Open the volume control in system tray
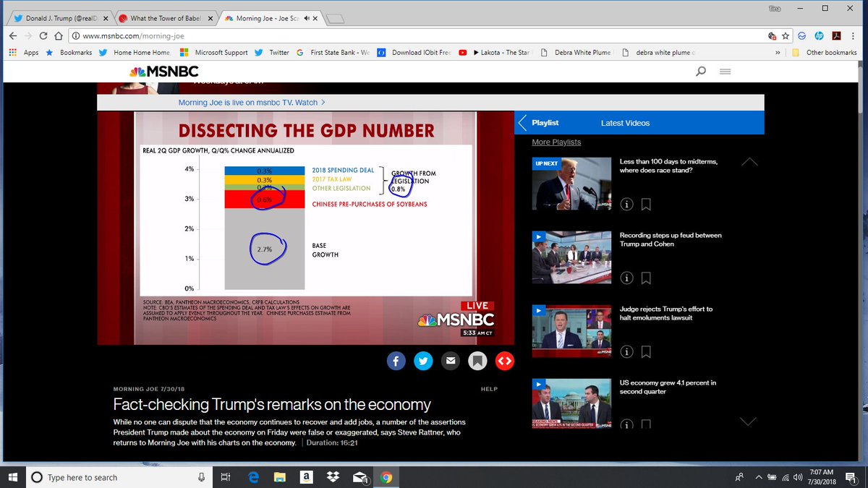The height and width of the screenshot is (488, 868). (798, 477)
